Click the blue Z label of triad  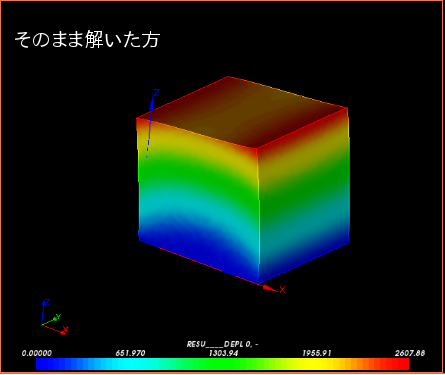click(x=48, y=302)
